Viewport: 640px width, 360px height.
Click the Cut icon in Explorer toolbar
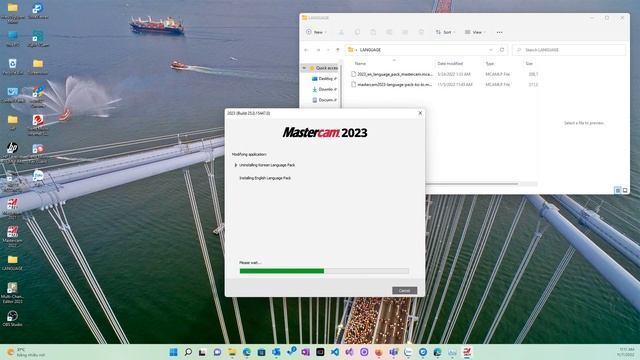tap(341, 32)
